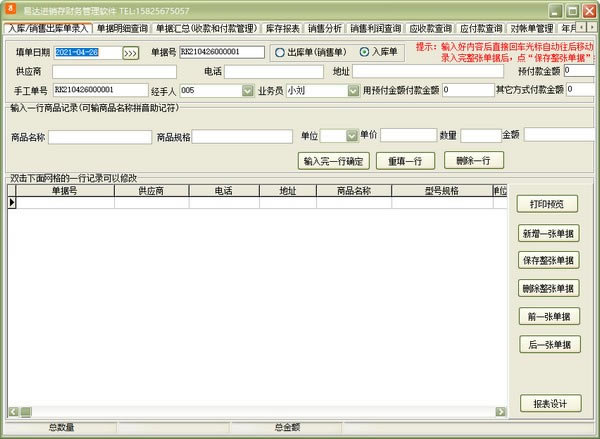Click the row indicator arrow in grid
The height and width of the screenshot is (439, 600).
click(12, 202)
